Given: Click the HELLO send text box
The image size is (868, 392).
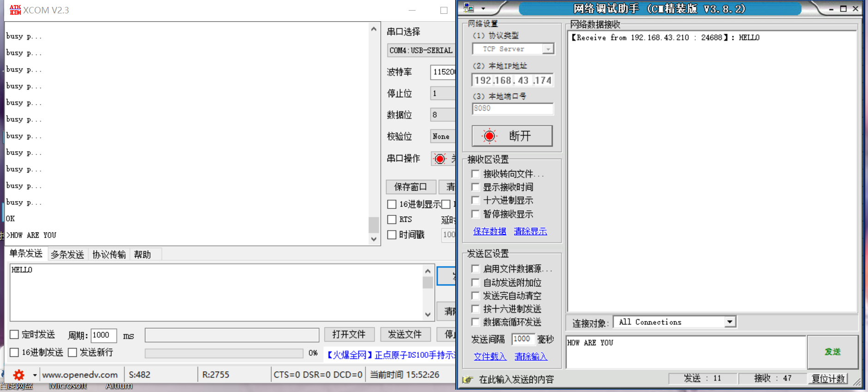Looking at the screenshot, I should pyautogui.click(x=216, y=292).
